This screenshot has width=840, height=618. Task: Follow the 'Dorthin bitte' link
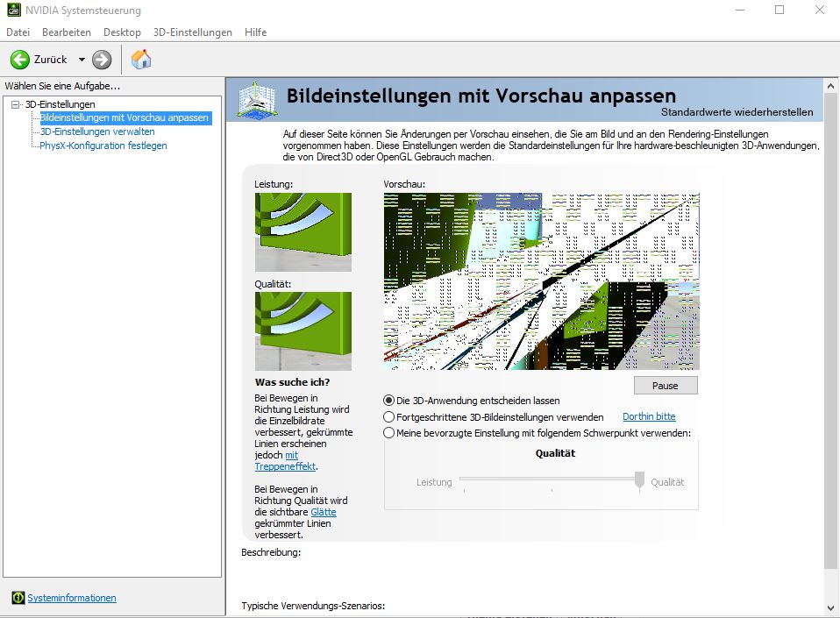(x=649, y=416)
